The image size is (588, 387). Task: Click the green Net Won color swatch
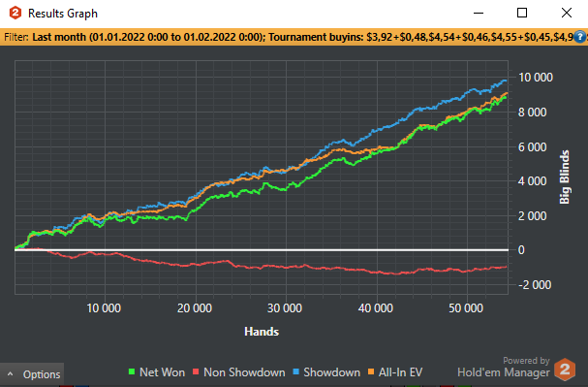tap(132, 372)
